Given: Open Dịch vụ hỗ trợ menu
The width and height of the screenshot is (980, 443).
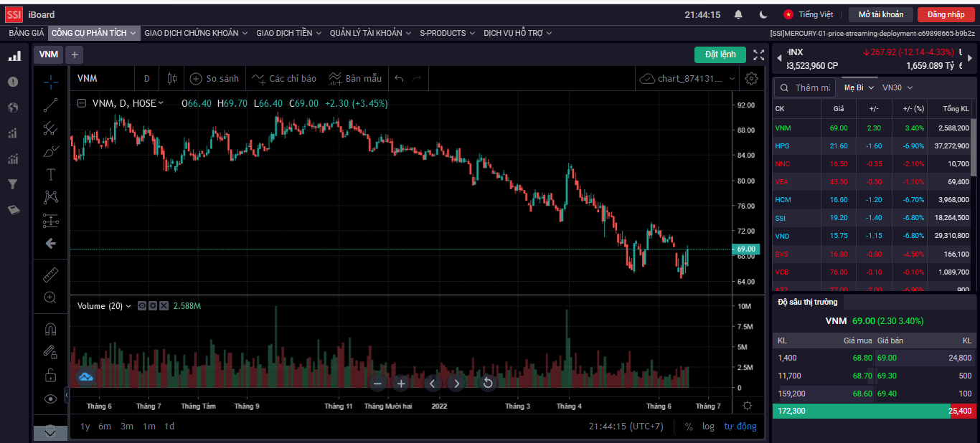Looking at the screenshot, I should 518,33.
